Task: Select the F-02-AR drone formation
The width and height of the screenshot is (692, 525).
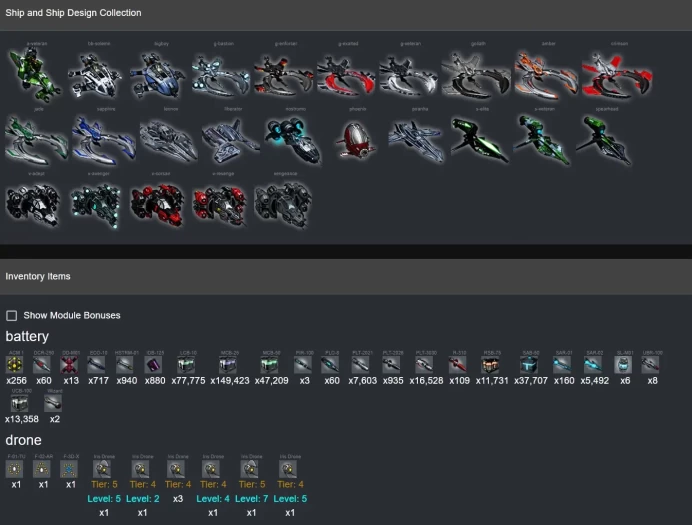Action: click(42, 469)
